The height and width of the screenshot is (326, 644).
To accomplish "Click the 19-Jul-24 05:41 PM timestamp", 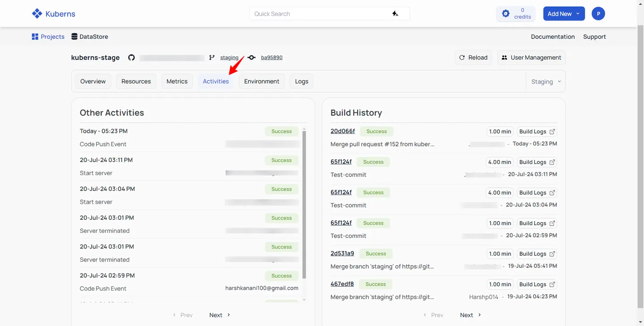I will (532, 266).
